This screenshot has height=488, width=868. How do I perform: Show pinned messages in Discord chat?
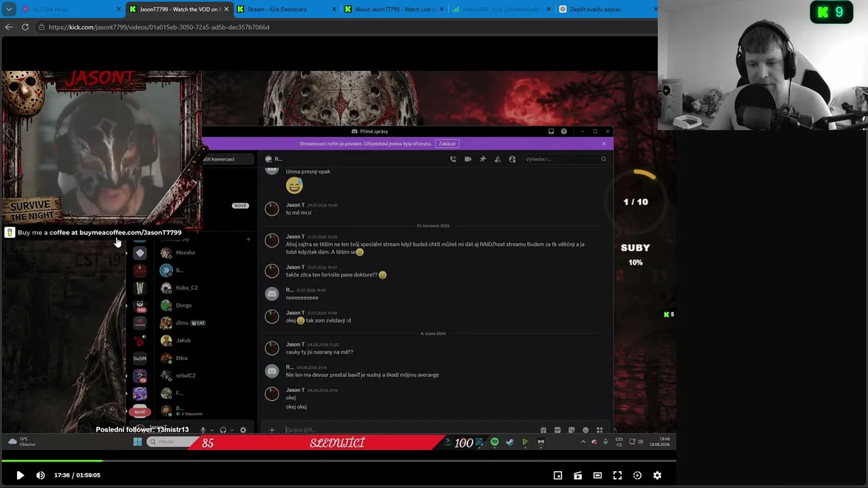click(483, 159)
